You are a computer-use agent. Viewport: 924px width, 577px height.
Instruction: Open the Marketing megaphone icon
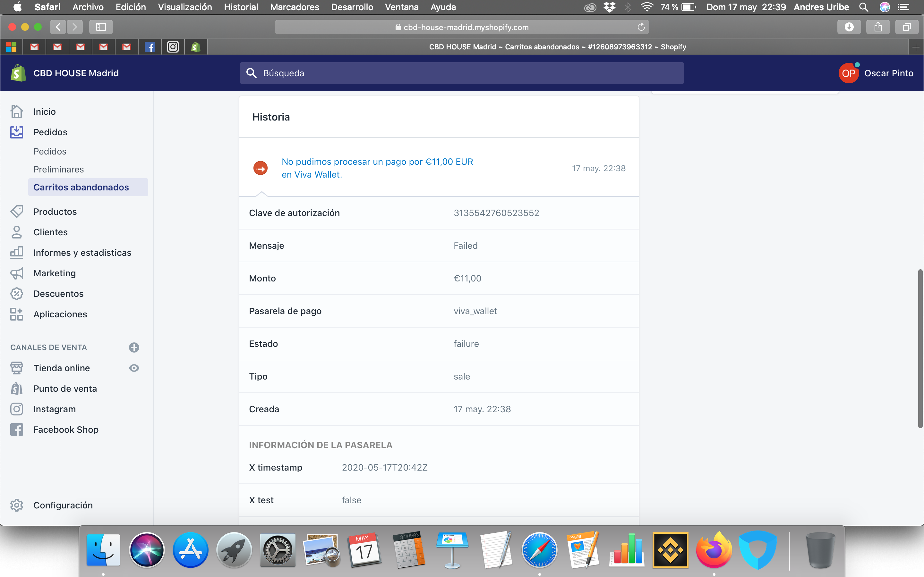17,273
